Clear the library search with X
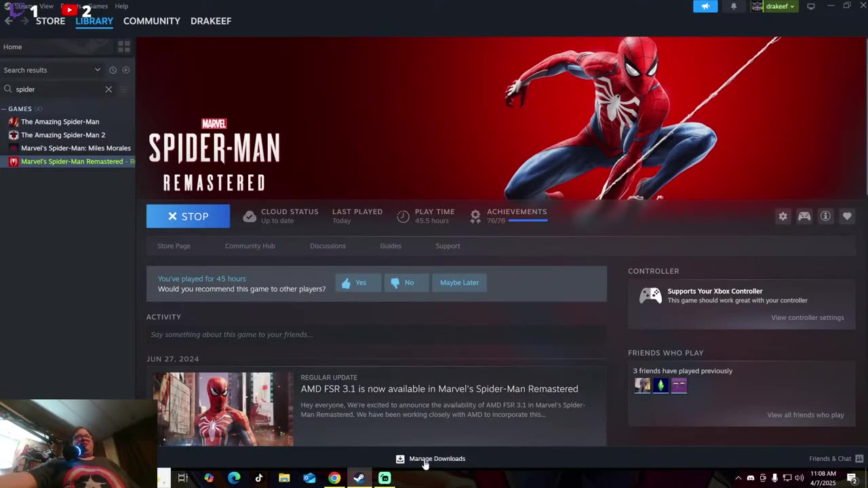Image resolution: width=868 pixels, height=488 pixels. pyautogui.click(x=108, y=89)
